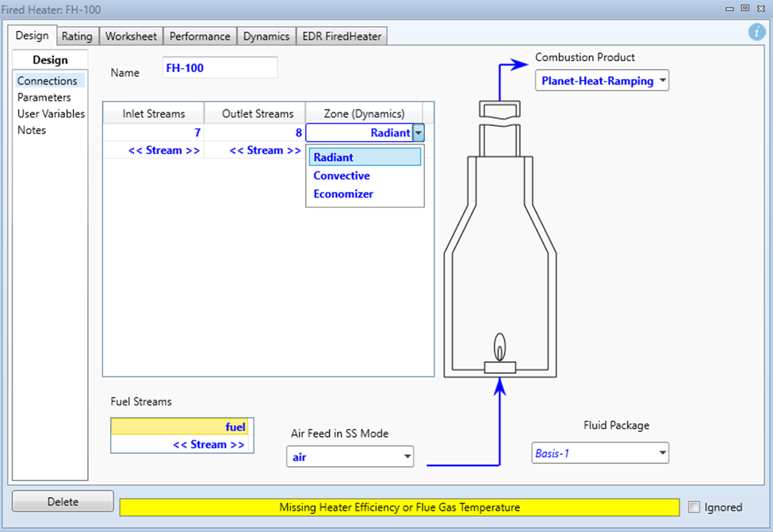Close the Fired Heater FH-100 window
This screenshot has width=773, height=532.
[x=761, y=9]
